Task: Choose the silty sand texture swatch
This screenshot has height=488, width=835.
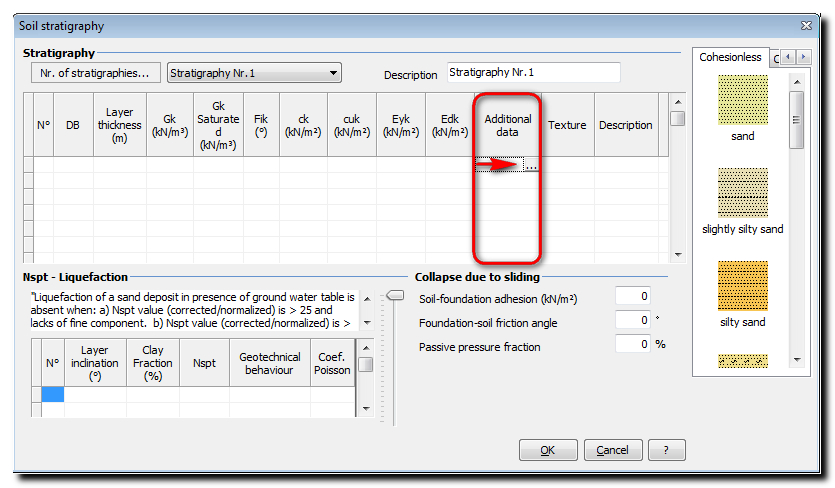Action: [742, 286]
